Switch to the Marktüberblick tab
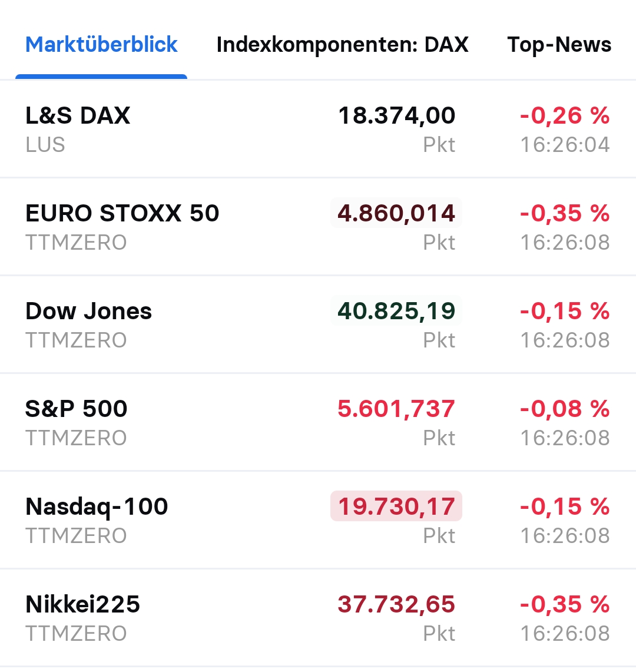636x672 pixels. pos(101,45)
